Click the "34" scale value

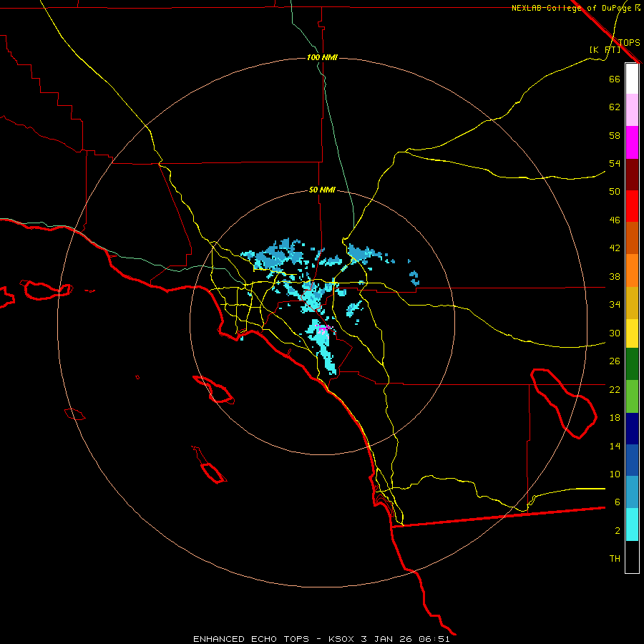tap(615, 305)
